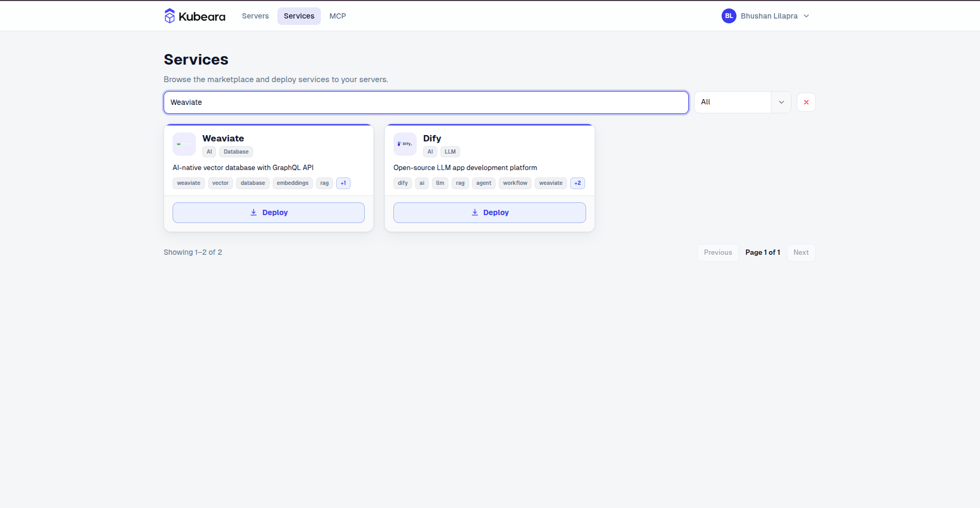Image resolution: width=980 pixels, height=508 pixels.
Task: Click the 'workflow' tag on Dify card
Action: click(x=515, y=183)
